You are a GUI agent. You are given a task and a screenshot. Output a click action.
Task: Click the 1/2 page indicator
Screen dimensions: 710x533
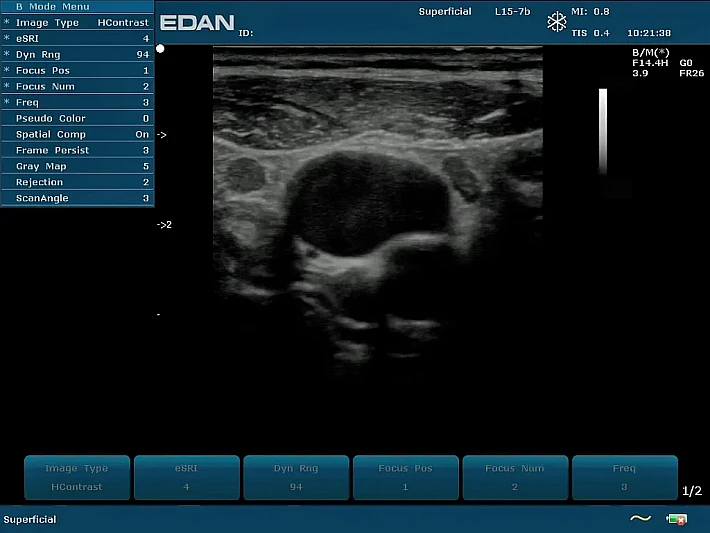pyautogui.click(x=691, y=491)
